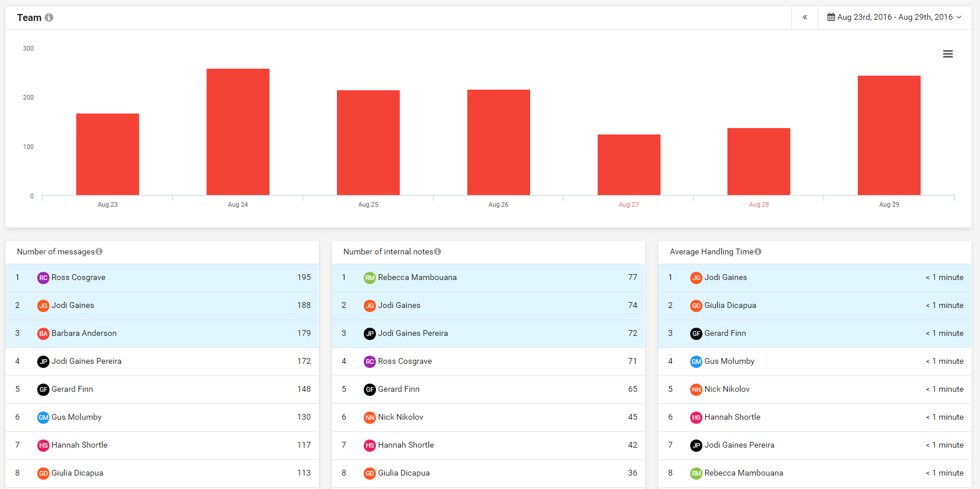The height and width of the screenshot is (489, 980).
Task: Select Jodi Gaines name in messages list
Action: tap(73, 305)
